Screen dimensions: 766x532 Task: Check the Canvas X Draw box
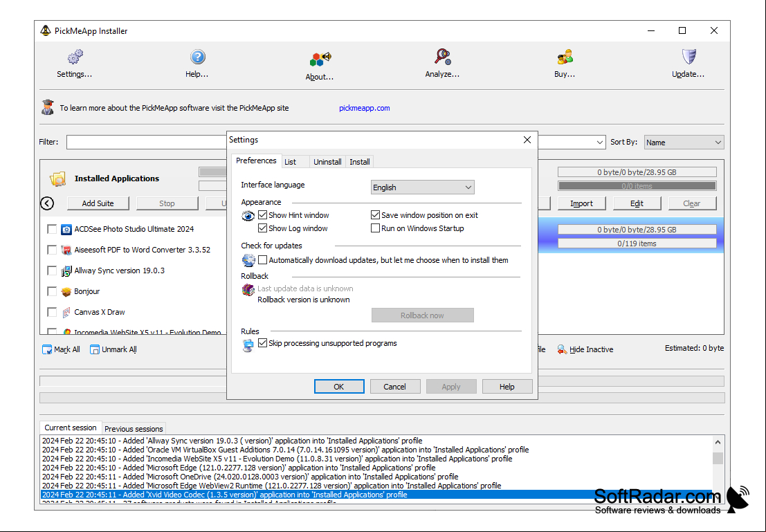[x=52, y=312]
